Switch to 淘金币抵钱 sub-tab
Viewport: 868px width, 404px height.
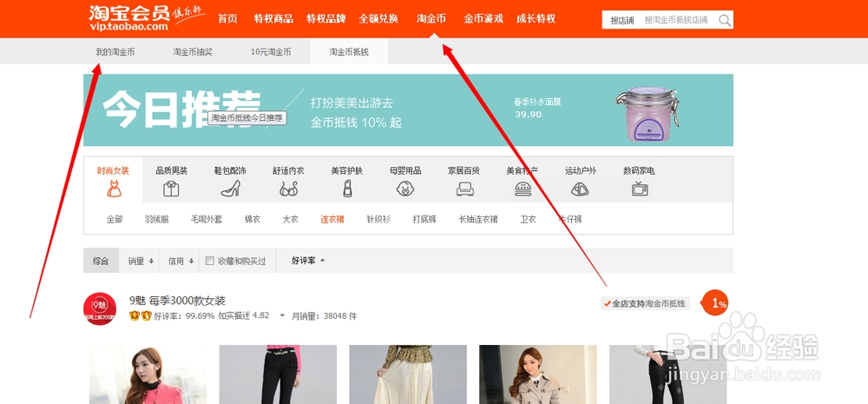click(349, 52)
